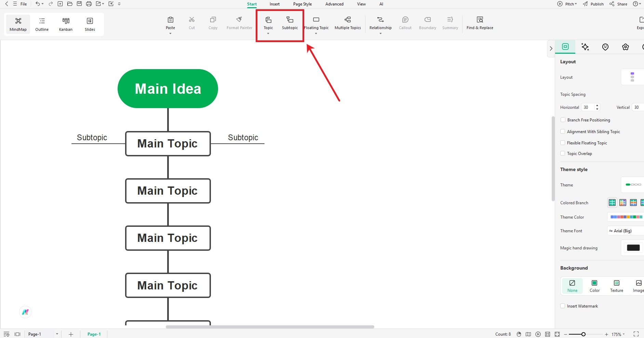The image size is (644, 338).
Task: Click the floating AI assistant icon on canvas
Action: (x=25, y=312)
